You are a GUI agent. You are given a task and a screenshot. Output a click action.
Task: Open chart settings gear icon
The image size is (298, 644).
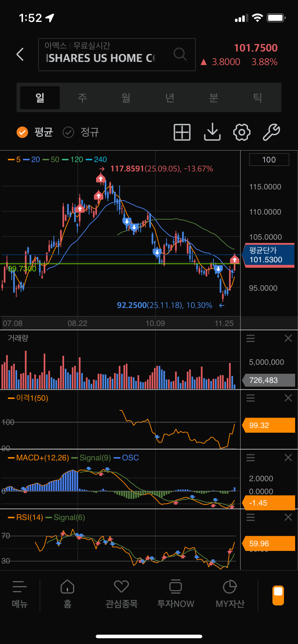pyautogui.click(x=242, y=132)
